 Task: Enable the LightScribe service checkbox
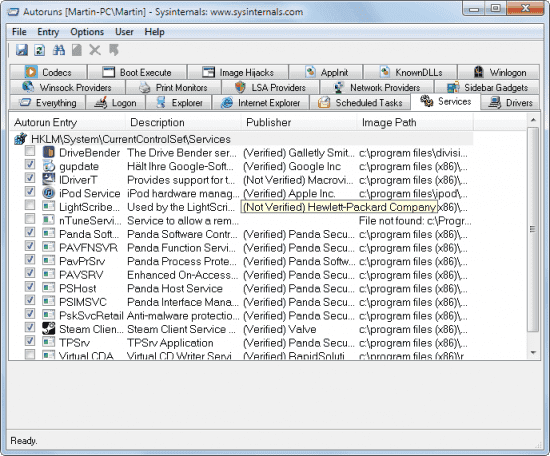coord(30,205)
